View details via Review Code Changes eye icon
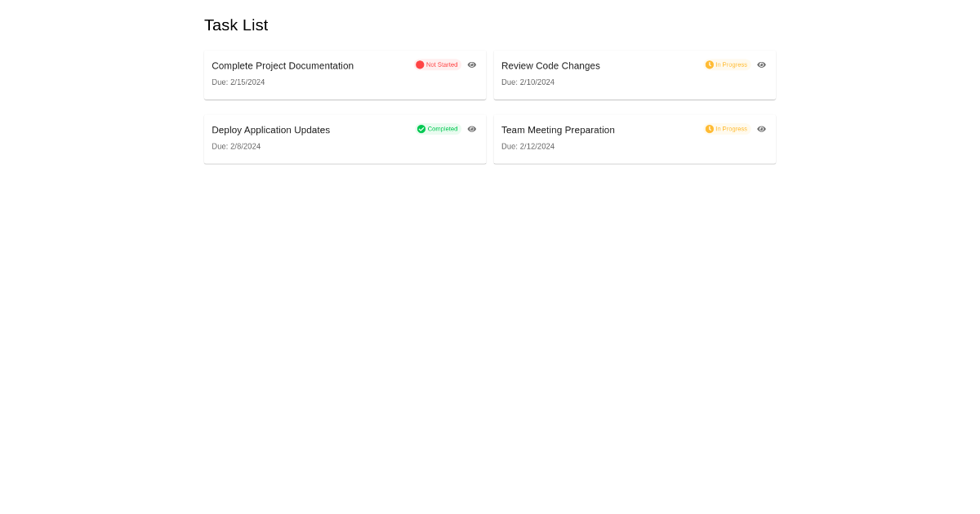This screenshot has height=514, width=980. pos(761,64)
